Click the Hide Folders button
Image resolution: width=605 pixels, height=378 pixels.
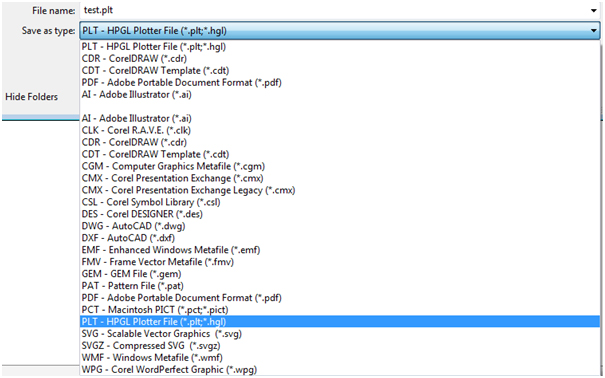32,97
